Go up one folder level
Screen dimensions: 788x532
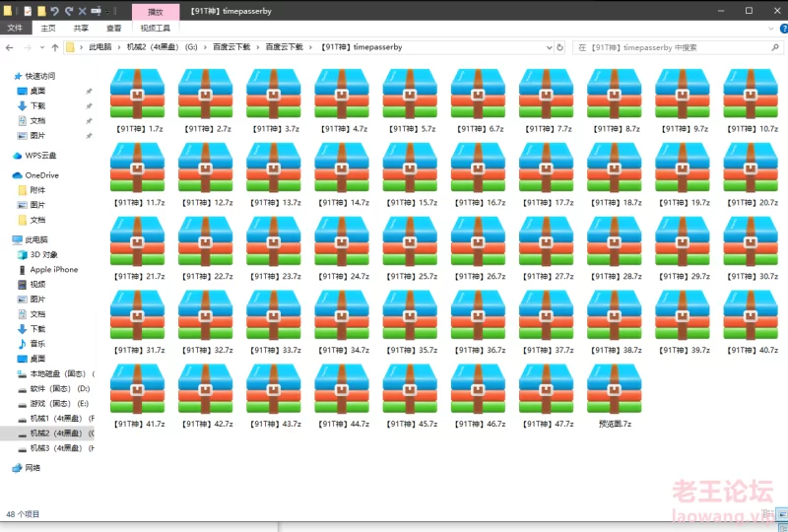55,47
